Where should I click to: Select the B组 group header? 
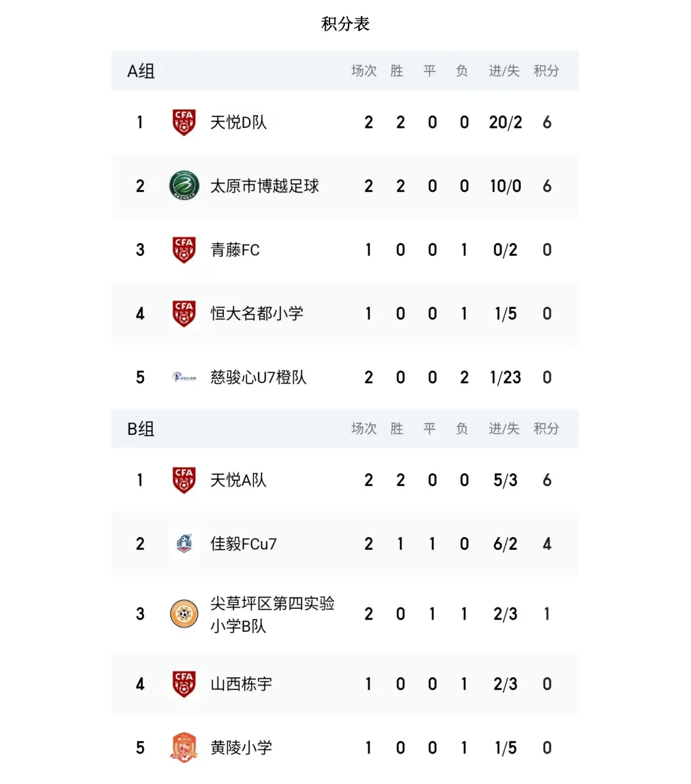[141, 428]
